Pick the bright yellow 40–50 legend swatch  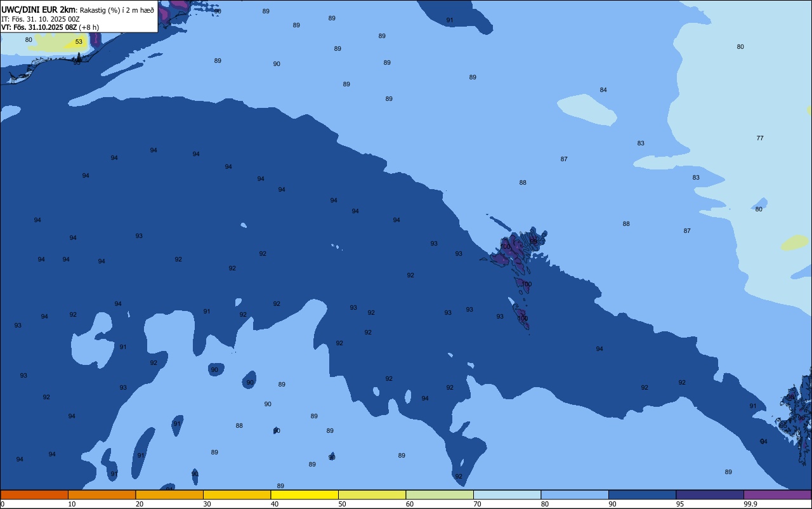304,494
